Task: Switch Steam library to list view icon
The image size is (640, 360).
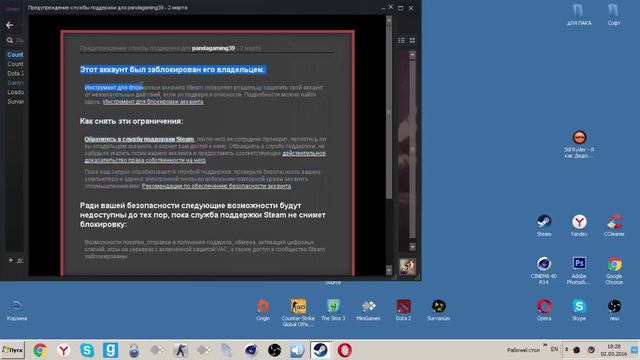Action: tap(401, 40)
